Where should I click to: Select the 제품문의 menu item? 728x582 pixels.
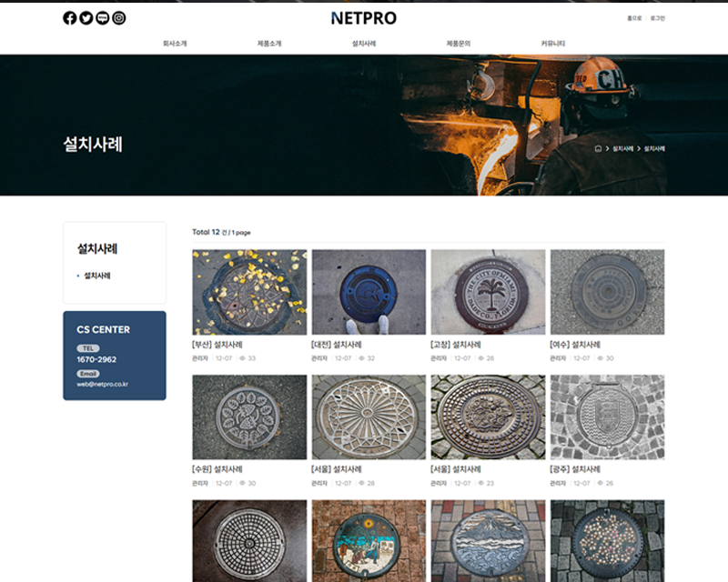click(459, 44)
